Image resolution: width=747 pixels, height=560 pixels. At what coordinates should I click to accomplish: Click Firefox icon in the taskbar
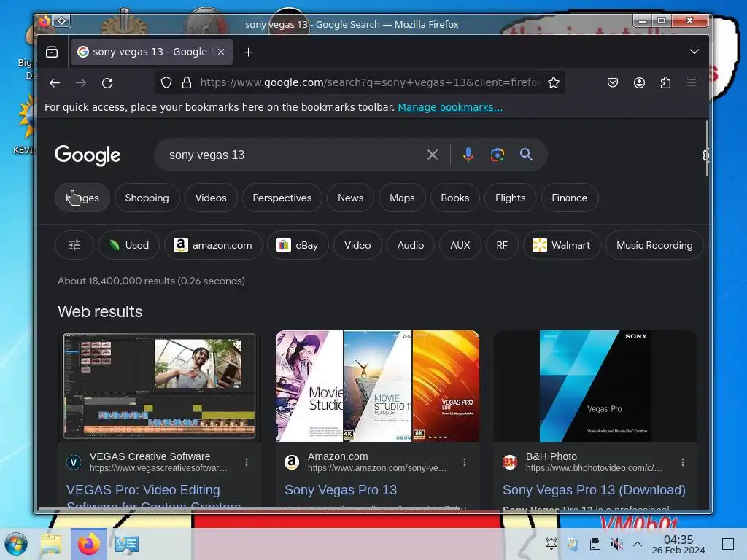pos(89,544)
